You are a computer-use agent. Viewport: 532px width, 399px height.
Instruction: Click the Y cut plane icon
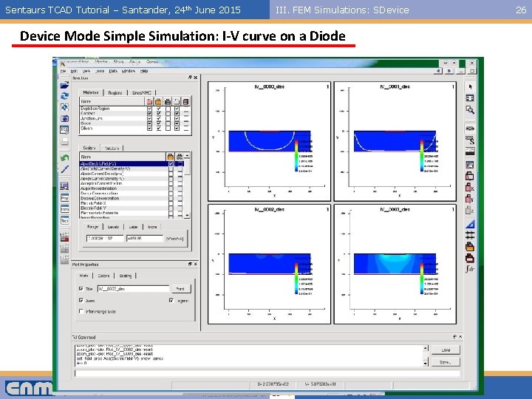[x=470, y=199]
